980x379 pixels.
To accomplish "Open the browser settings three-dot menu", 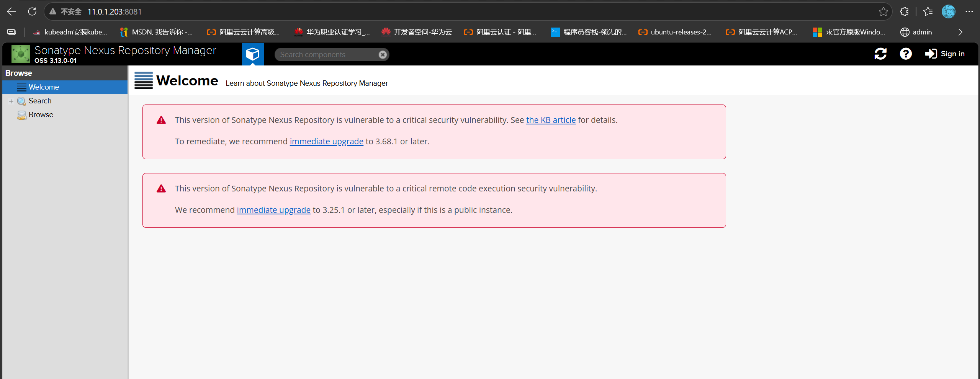I will (969, 11).
